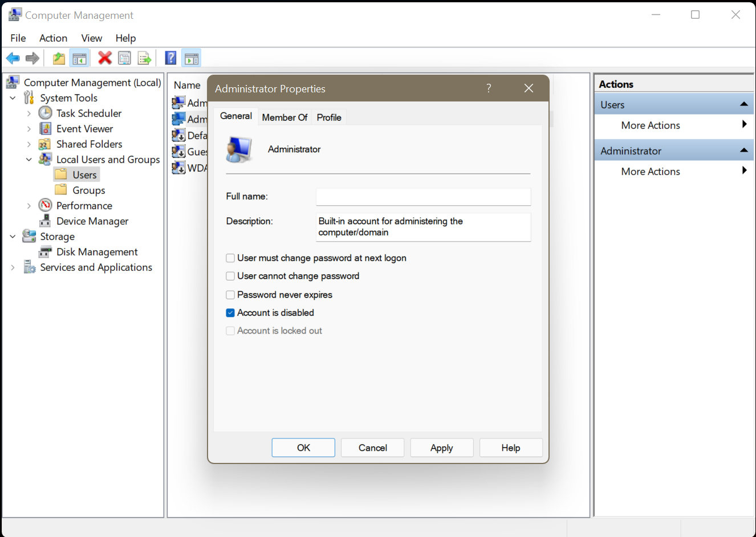Screen dimensions: 756x537
Task: Click the Description text field
Action: [x=424, y=227]
